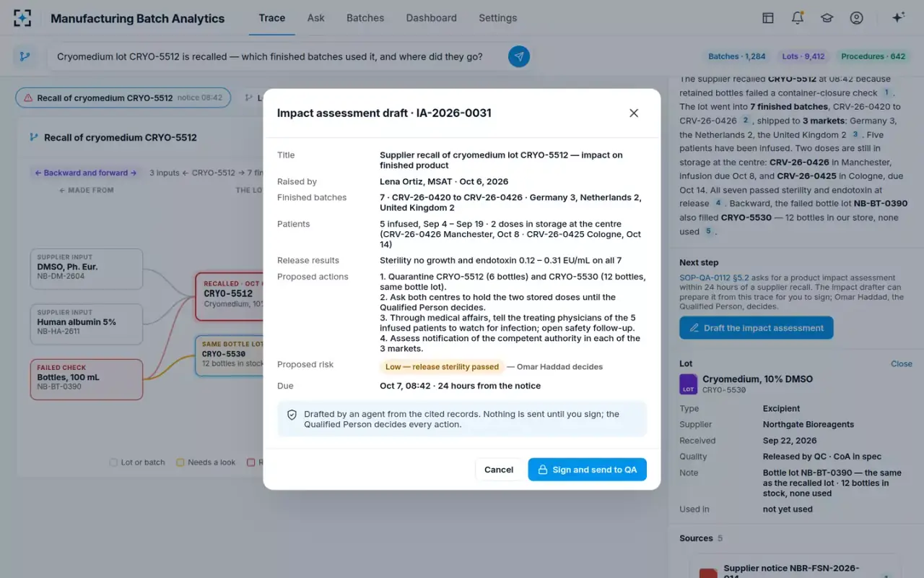This screenshot has width=924, height=578.
Task: Switch to the Trace tab
Action: 272,18
